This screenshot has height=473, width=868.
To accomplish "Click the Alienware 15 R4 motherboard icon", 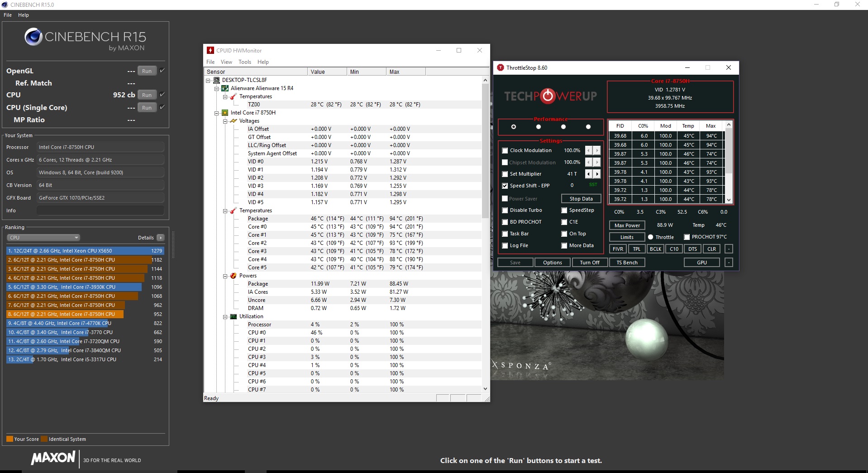I will (x=225, y=88).
